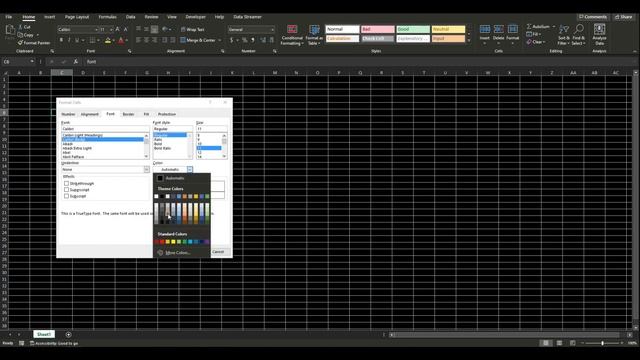Select Automatic color option in palette
Screen dimensions: 640x360
coord(182,178)
